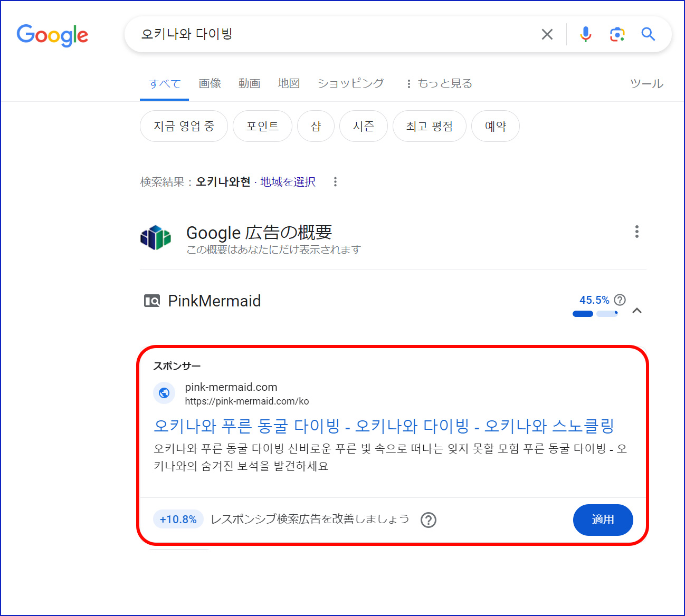Click help icon beside レスポンシブ検索広告 suggestion
This screenshot has width=685, height=616.
pyautogui.click(x=429, y=520)
